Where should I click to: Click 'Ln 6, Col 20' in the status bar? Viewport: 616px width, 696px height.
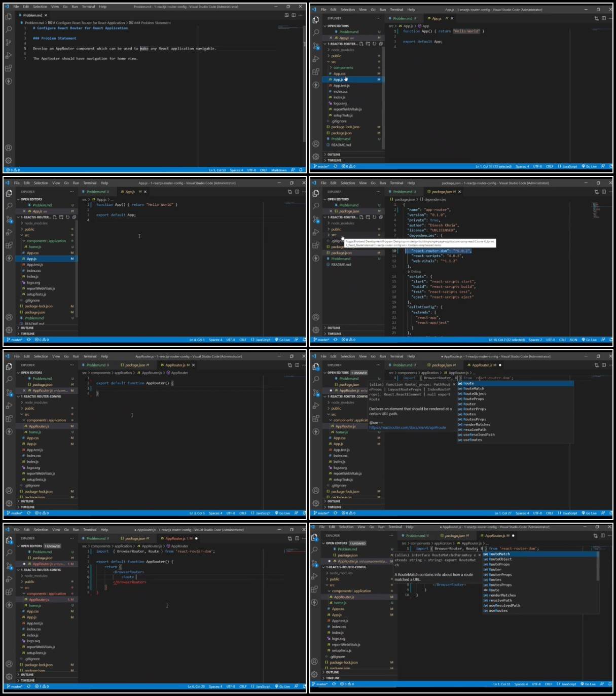[x=197, y=686]
